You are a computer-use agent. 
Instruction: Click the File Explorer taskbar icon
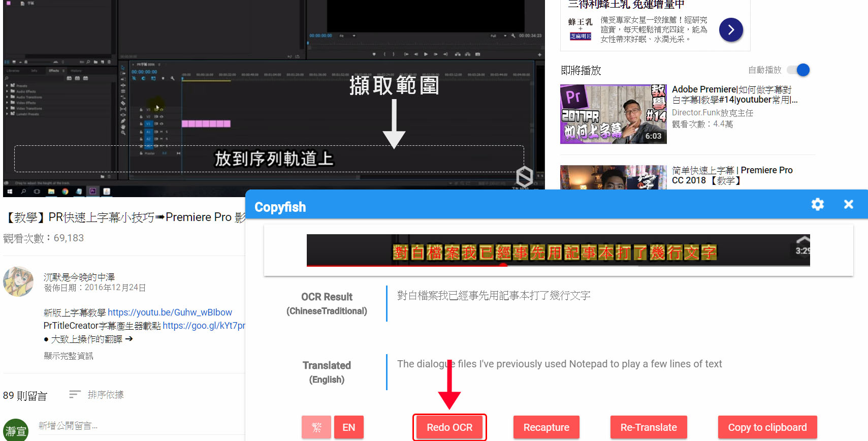51,192
